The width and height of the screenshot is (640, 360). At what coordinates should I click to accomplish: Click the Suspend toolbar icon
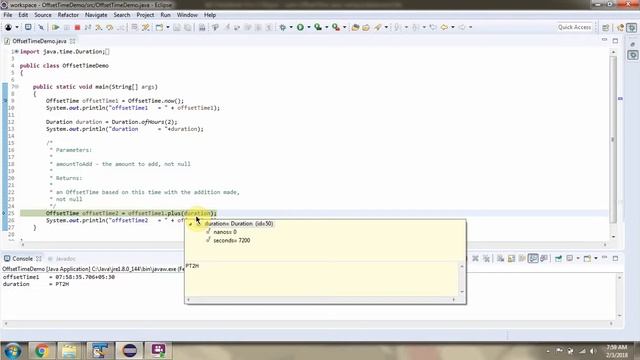point(67,27)
